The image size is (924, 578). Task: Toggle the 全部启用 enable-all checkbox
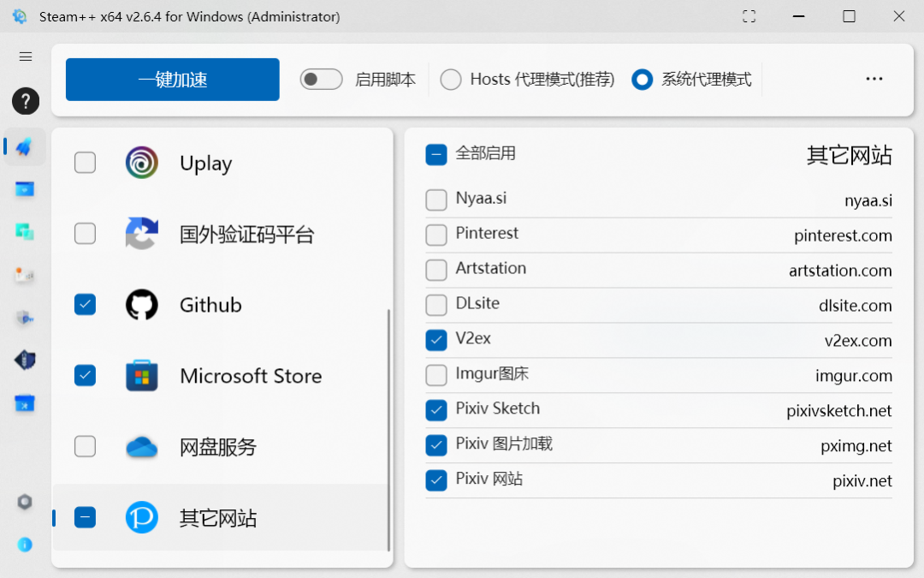436,154
